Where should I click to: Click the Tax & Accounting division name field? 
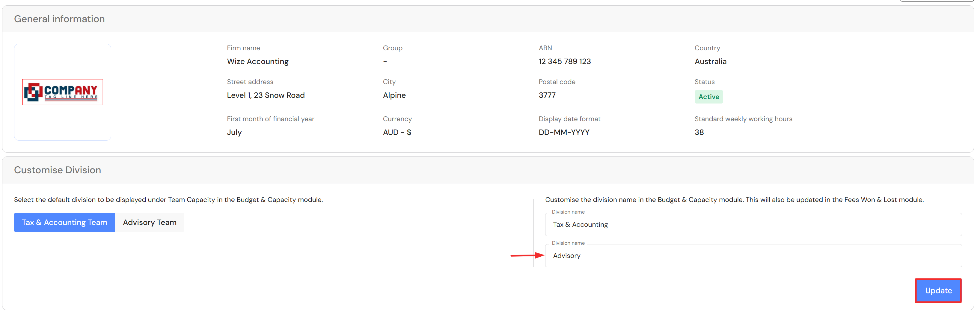tap(753, 224)
